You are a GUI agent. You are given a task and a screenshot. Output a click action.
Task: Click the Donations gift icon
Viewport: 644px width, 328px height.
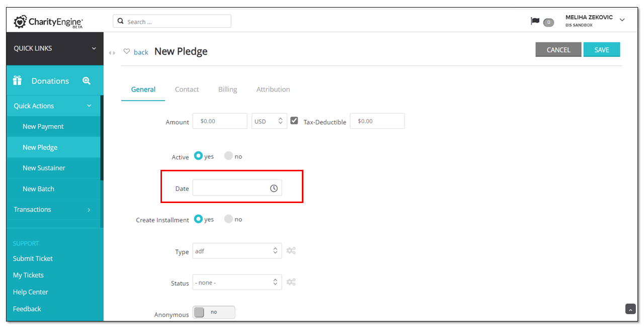[18, 81]
